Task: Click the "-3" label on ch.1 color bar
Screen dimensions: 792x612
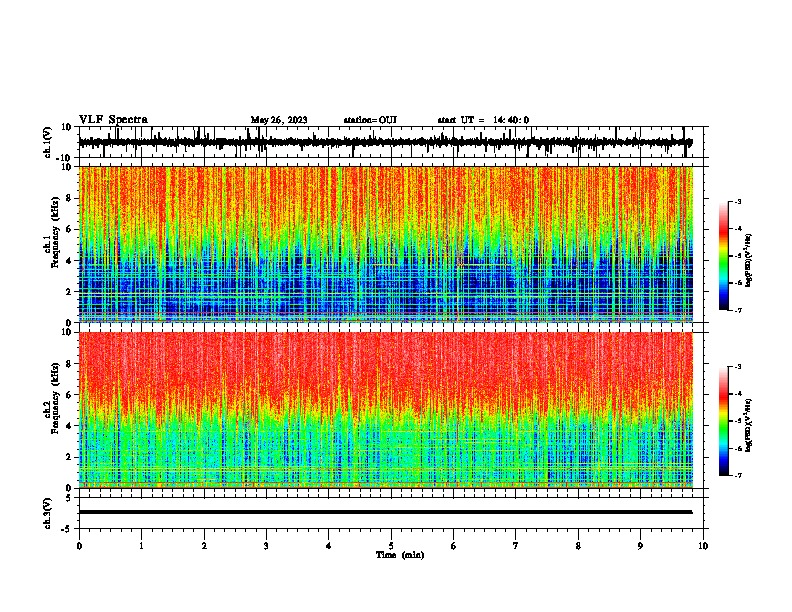Action: (737, 201)
